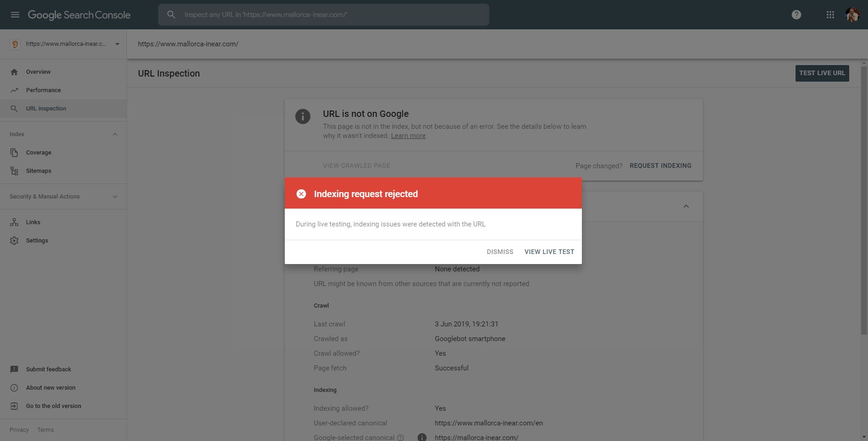Click the URL inspection magnifier icon
Viewport: 868px width, 441px height.
click(x=14, y=109)
